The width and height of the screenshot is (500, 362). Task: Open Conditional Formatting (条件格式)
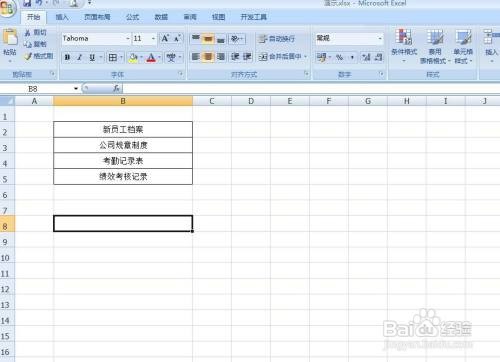[x=404, y=46]
